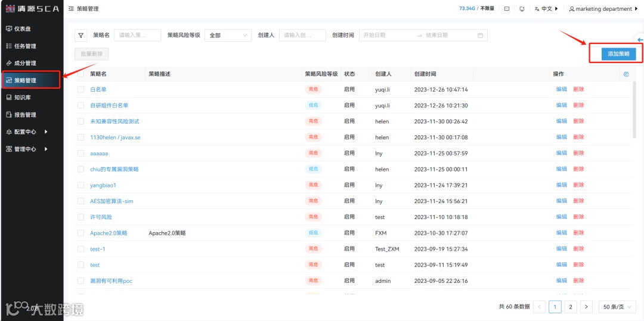Go to page 2 of results
The height and width of the screenshot is (321, 644).
point(571,307)
